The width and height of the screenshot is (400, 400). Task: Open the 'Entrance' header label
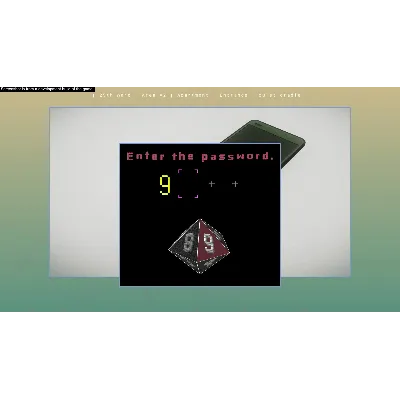coord(234,95)
